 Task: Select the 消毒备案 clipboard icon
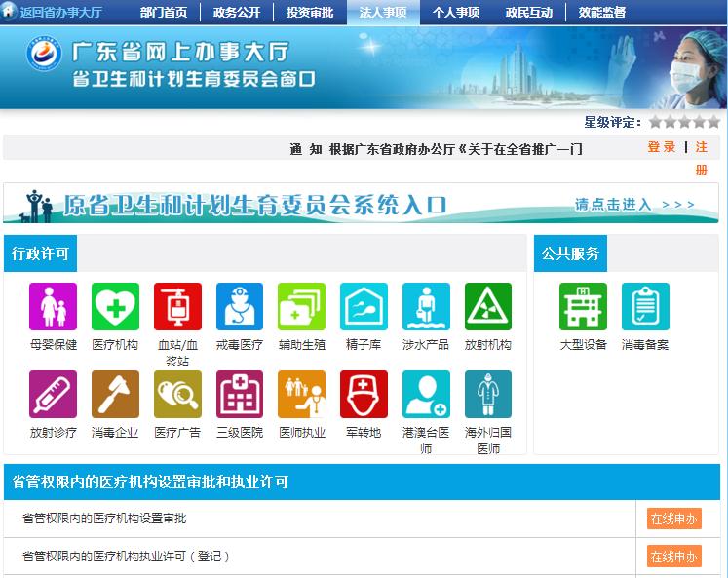coord(645,306)
